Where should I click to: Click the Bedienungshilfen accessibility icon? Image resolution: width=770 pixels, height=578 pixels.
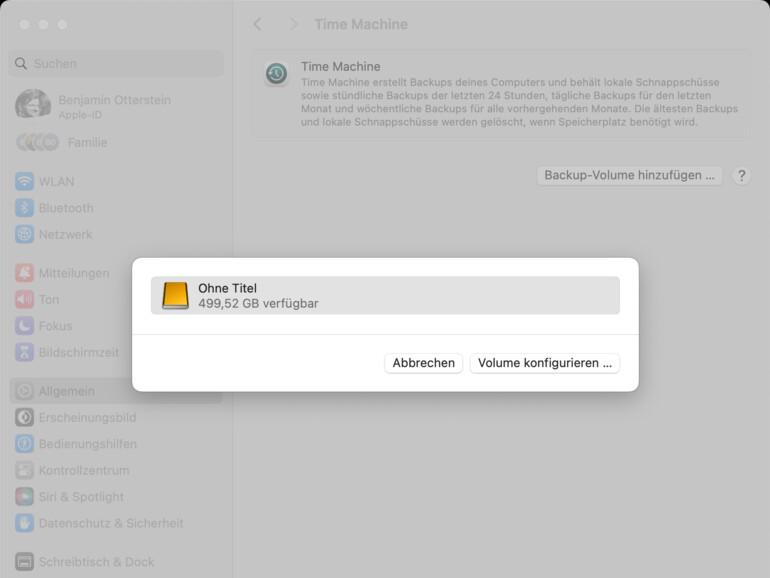(x=24, y=444)
